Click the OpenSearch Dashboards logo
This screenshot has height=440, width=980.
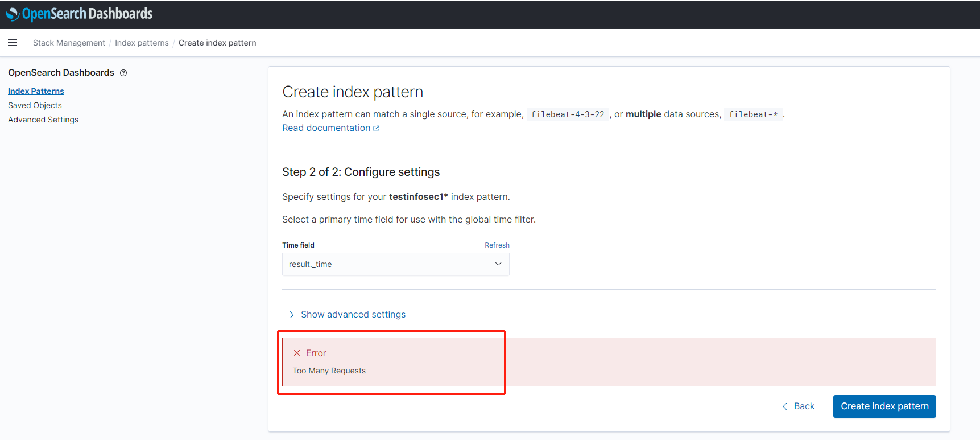tap(79, 14)
